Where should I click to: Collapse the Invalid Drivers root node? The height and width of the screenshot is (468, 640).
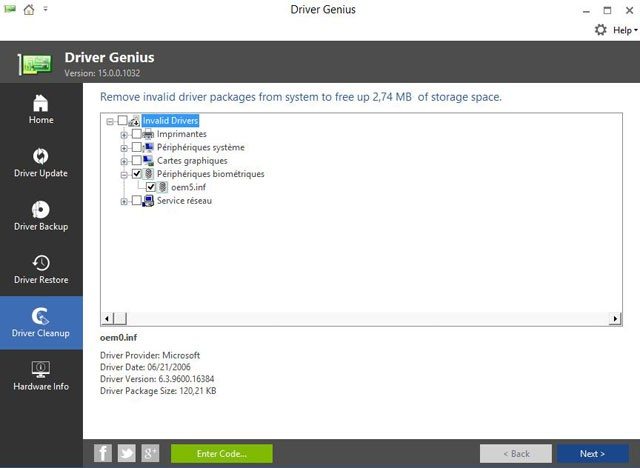110,121
